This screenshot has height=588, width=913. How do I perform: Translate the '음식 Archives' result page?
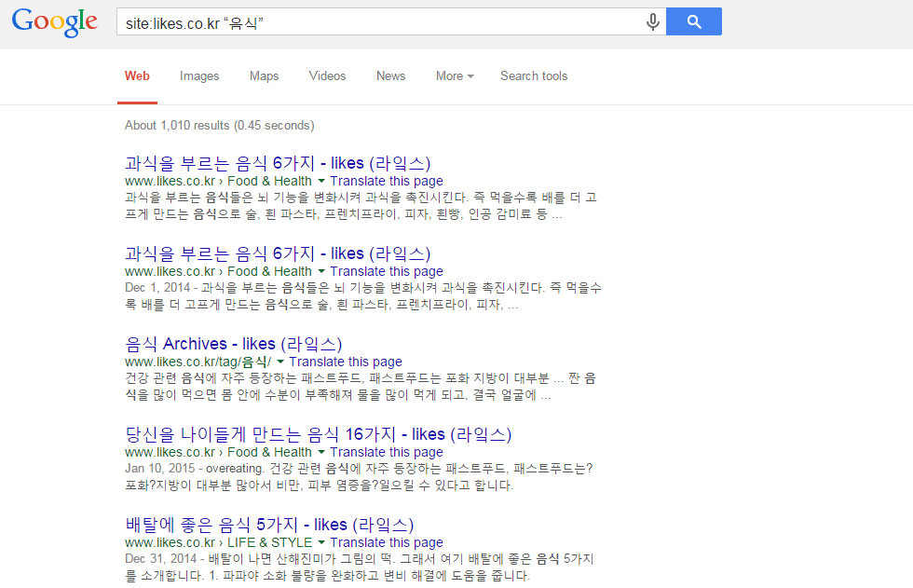point(346,362)
